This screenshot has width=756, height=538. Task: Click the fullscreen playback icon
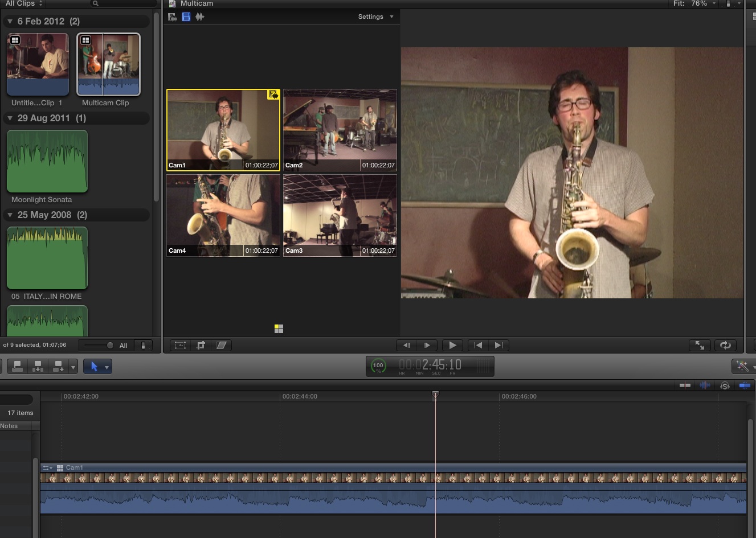tap(700, 345)
